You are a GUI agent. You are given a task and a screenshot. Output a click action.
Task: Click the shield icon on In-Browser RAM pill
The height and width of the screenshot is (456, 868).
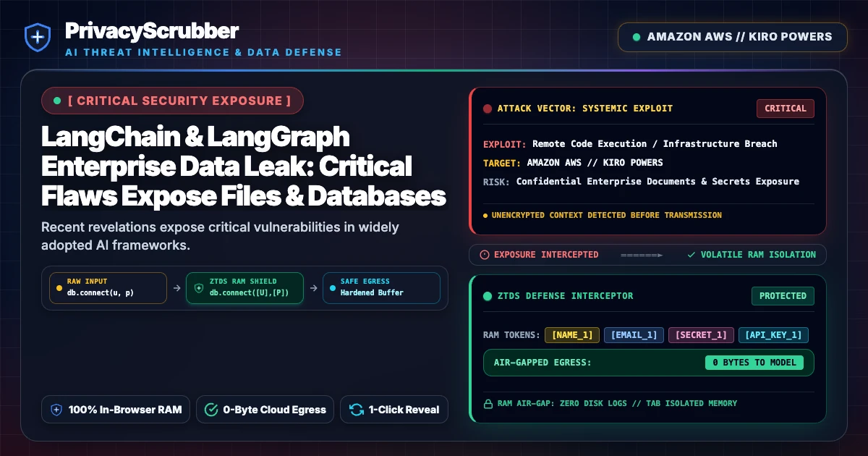[57, 410]
